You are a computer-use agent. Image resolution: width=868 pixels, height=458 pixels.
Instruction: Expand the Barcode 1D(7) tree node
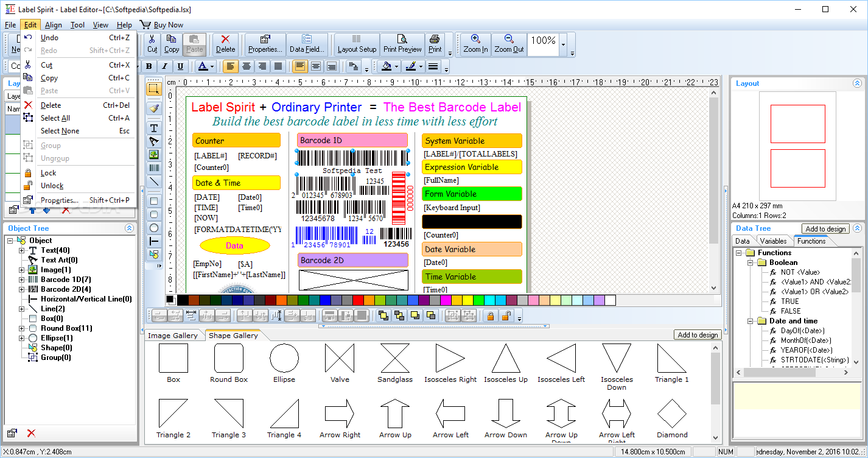pyautogui.click(x=22, y=280)
